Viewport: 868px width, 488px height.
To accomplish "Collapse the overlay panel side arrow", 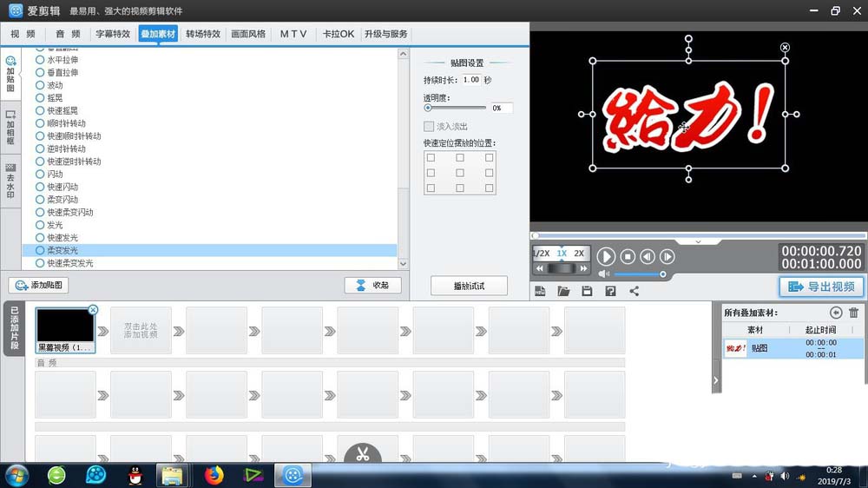I will (716, 380).
